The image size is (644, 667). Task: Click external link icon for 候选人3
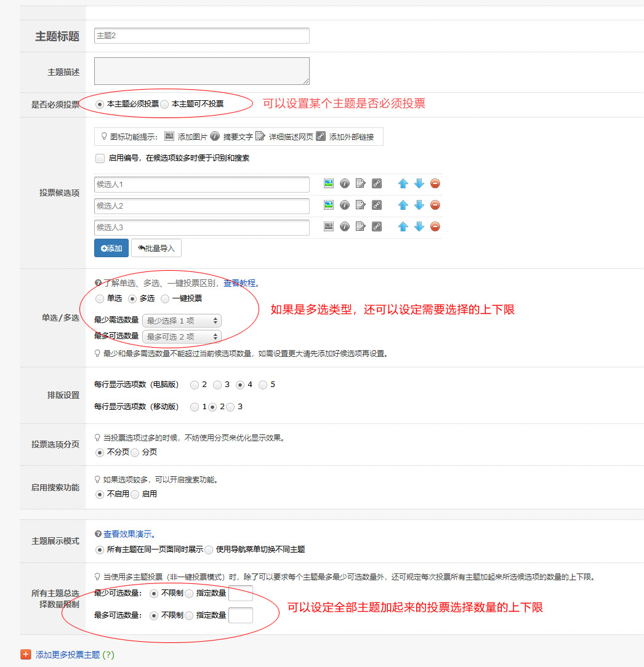(377, 226)
